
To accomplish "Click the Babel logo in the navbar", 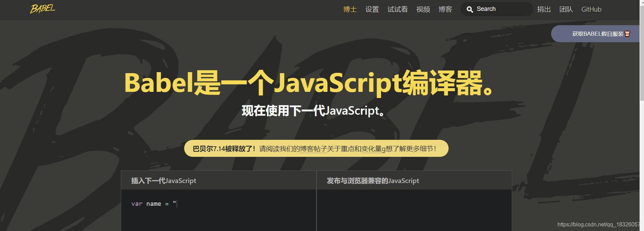I will click(x=43, y=9).
